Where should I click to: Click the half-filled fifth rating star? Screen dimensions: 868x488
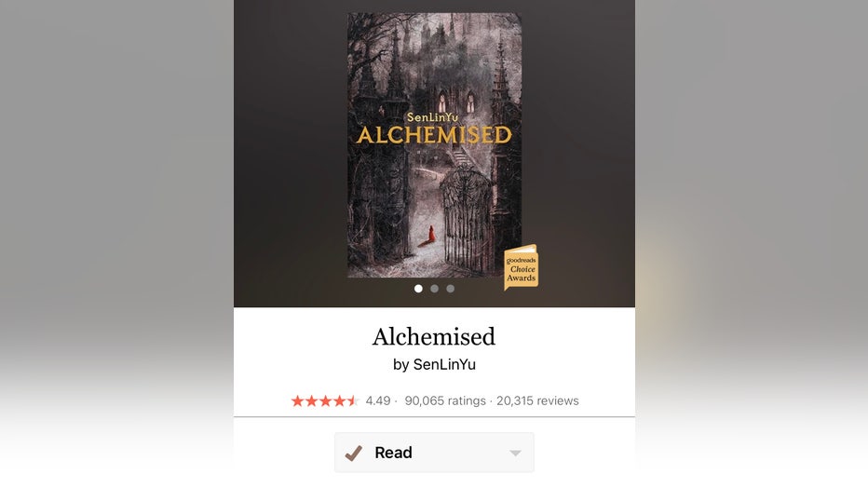pyautogui.click(x=353, y=400)
